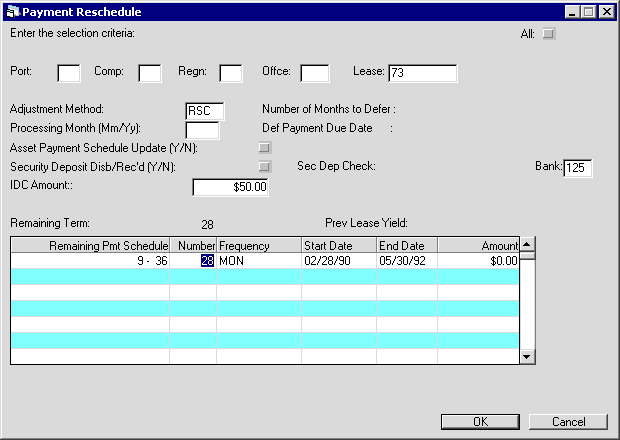Screen dimensions: 620x440
Task: Click the Adjustment Method field RSC
Action: point(204,111)
